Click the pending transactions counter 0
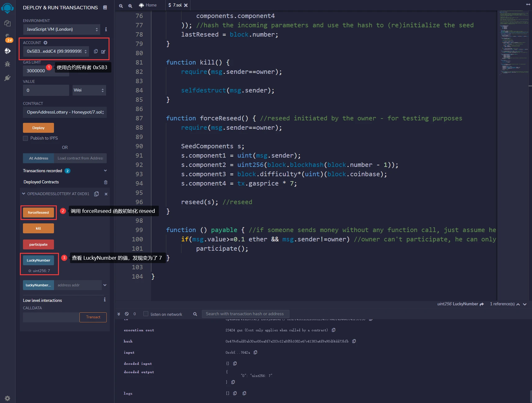The width and height of the screenshot is (532, 403). coord(135,314)
